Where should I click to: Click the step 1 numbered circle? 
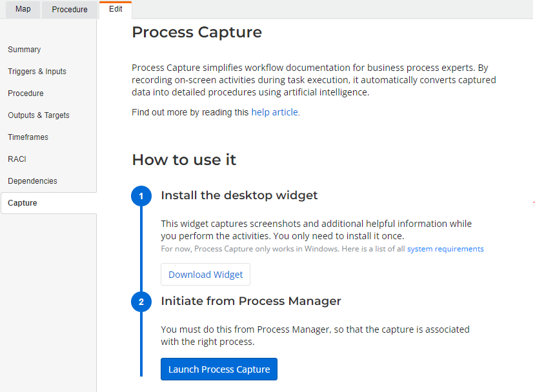(x=141, y=196)
